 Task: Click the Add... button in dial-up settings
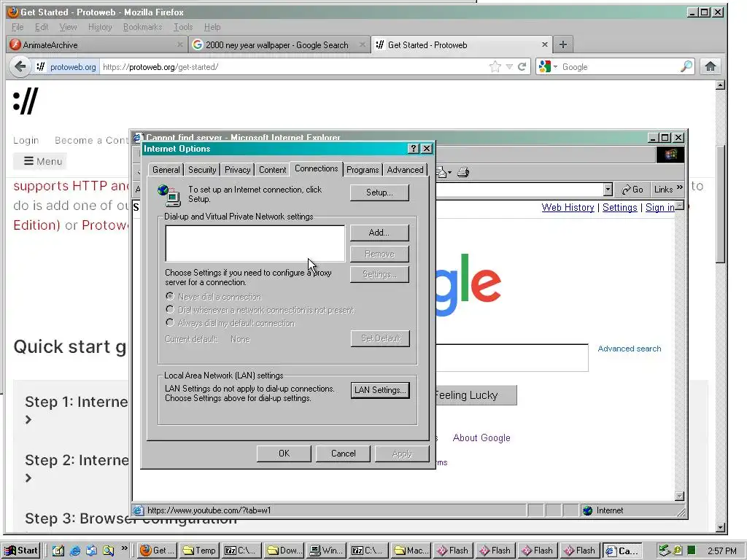[379, 233]
